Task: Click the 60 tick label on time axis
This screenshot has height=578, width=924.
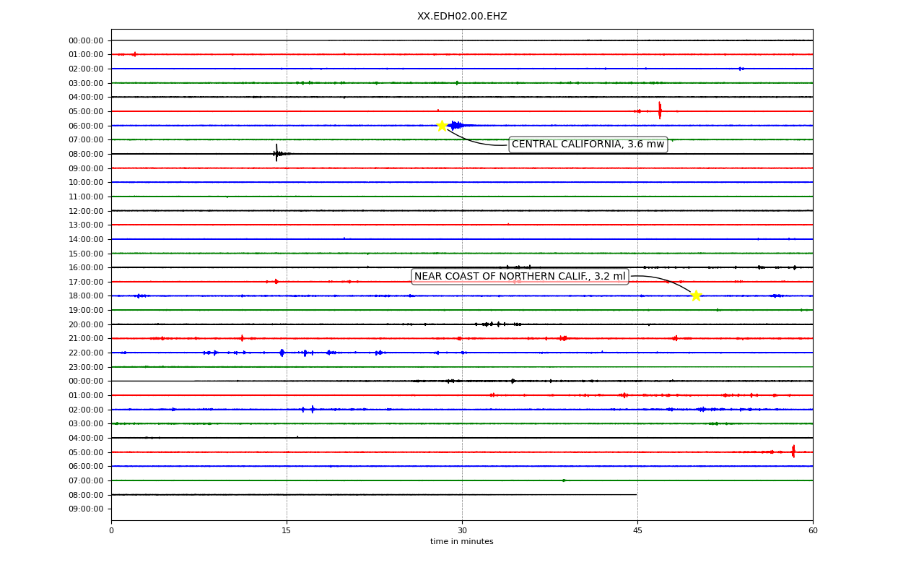Action: click(x=813, y=531)
